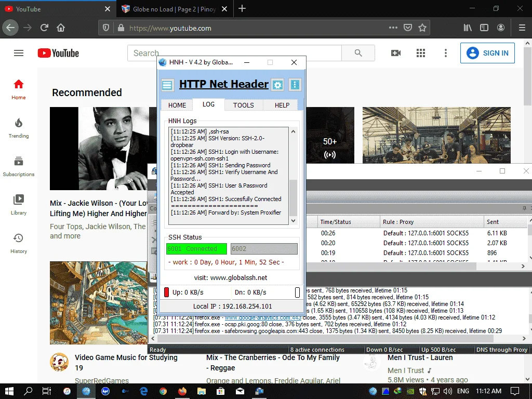532x399 pixels.
Task: Click the white download indicator in HNH
Action: (297, 292)
